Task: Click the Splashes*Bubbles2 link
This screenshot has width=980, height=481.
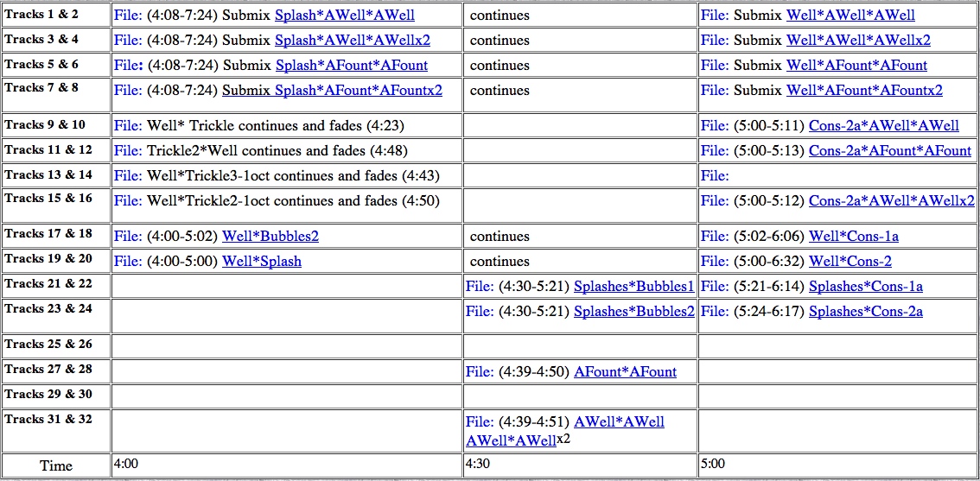Action: (x=633, y=311)
